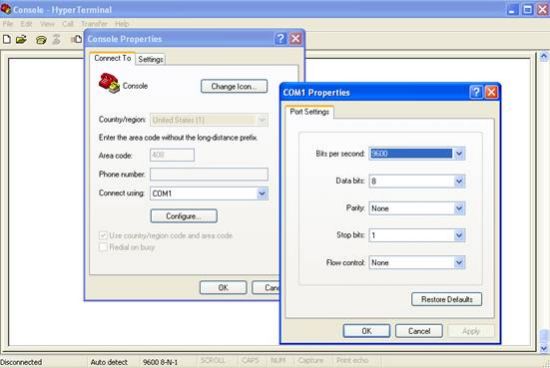Click Cancel in COM1 Properties
Image resolution: width=550 pixels, height=368 pixels.
point(419,331)
